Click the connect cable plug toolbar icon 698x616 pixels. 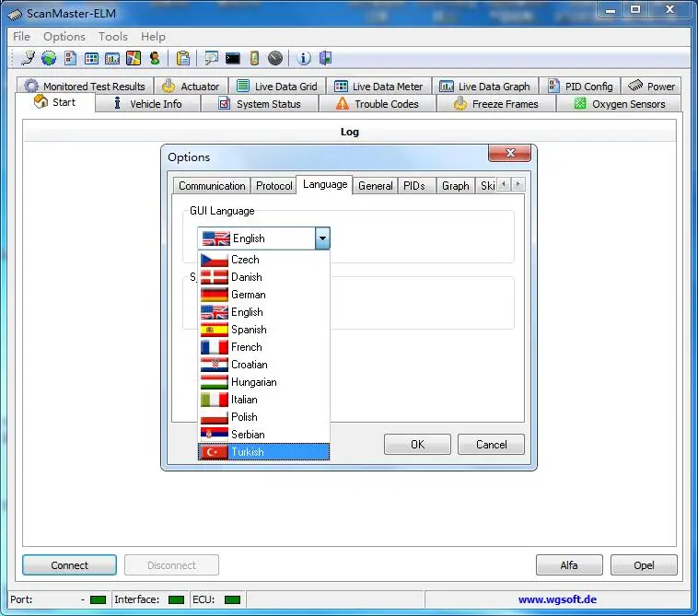pos(28,58)
